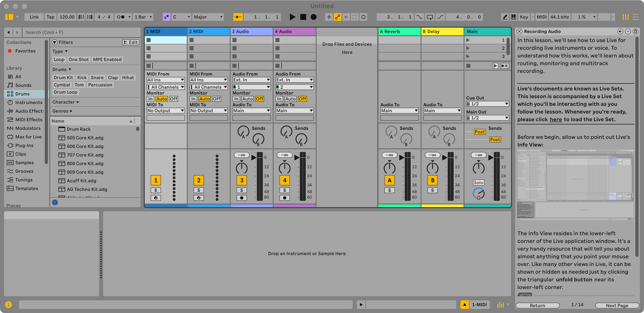644x313 pixels.
Task: Click browser history back arrow
Action: coord(9,32)
